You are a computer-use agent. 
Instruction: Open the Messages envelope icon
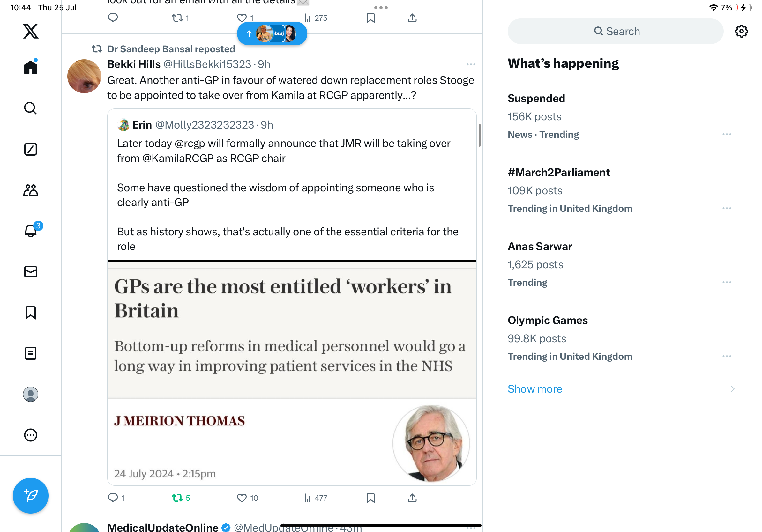[31, 272]
